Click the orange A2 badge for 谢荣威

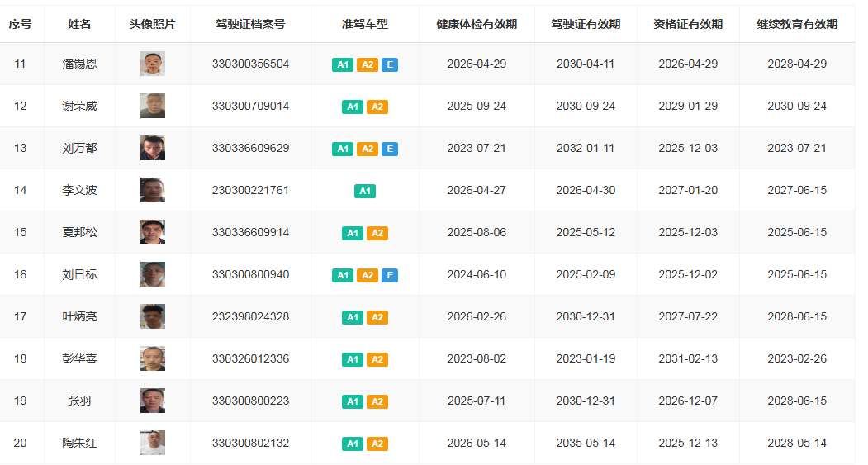(377, 107)
